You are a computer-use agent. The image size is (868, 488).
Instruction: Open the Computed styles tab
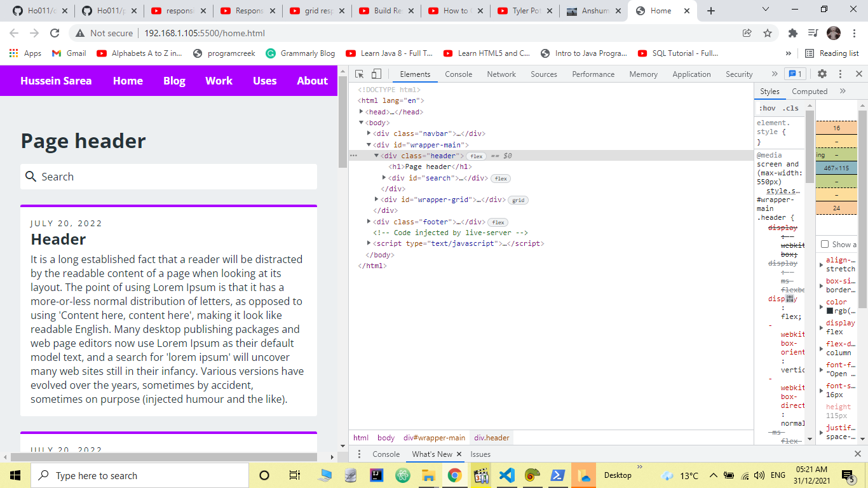click(810, 91)
